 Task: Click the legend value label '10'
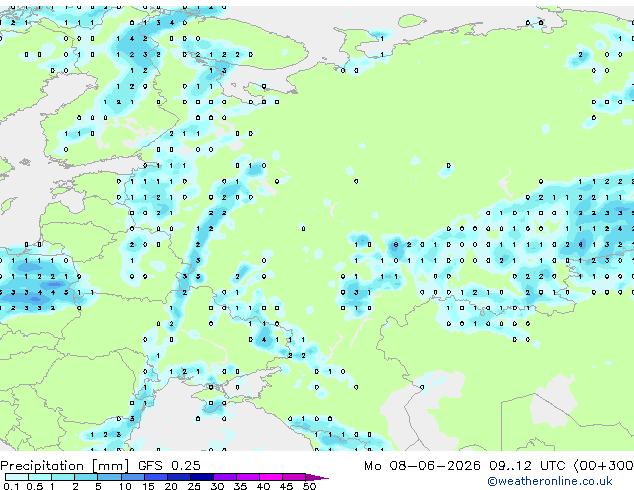pos(125,486)
